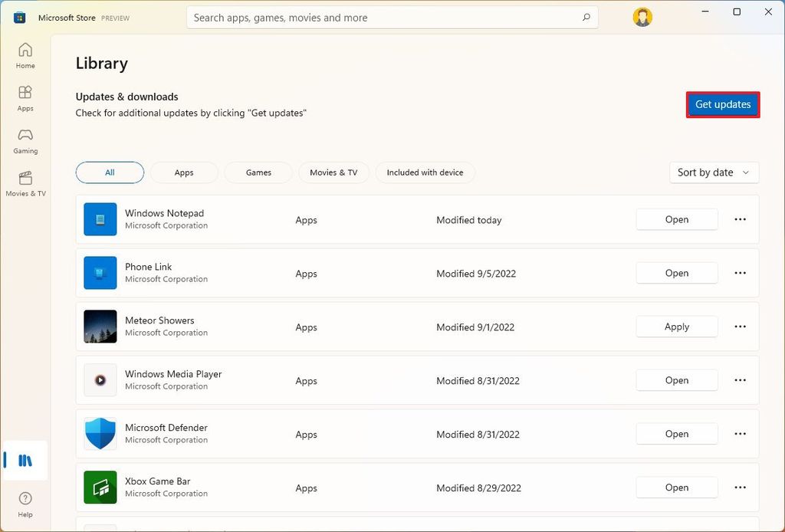785x532 pixels.
Task: Apply the Meteor Showers update
Action: (x=676, y=327)
